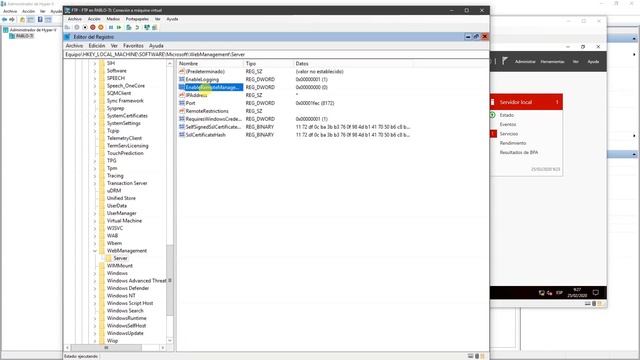Open the Herramientas menu in Server Manager

click(552, 62)
